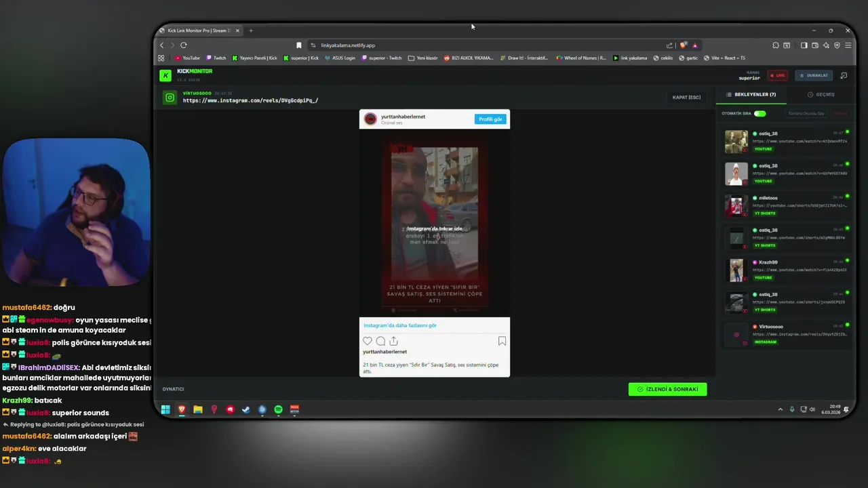Open the Yayıncı Paneli | Kick bookmark

(254, 58)
